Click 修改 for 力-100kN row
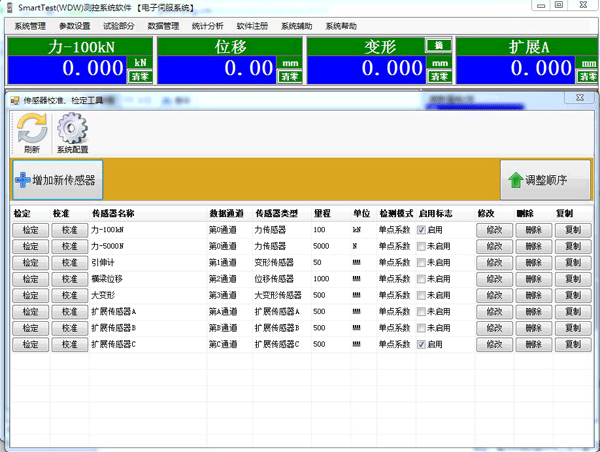 [494, 230]
